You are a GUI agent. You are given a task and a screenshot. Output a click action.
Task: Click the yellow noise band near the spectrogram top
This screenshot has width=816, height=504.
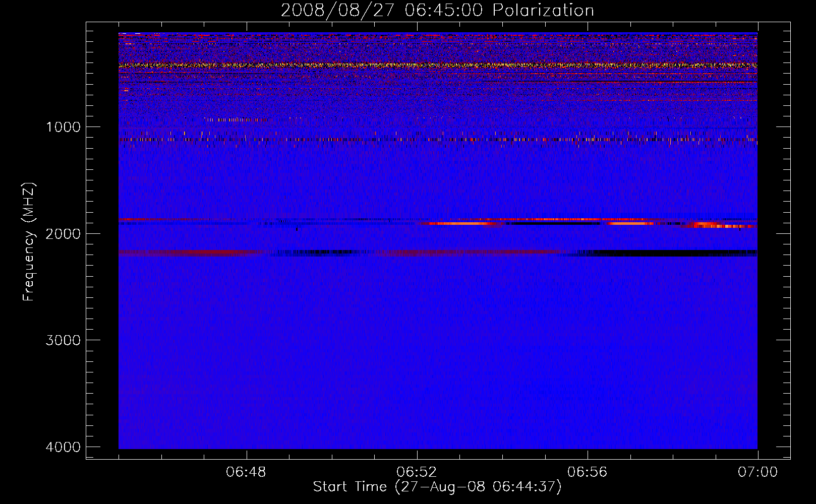(438, 65)
